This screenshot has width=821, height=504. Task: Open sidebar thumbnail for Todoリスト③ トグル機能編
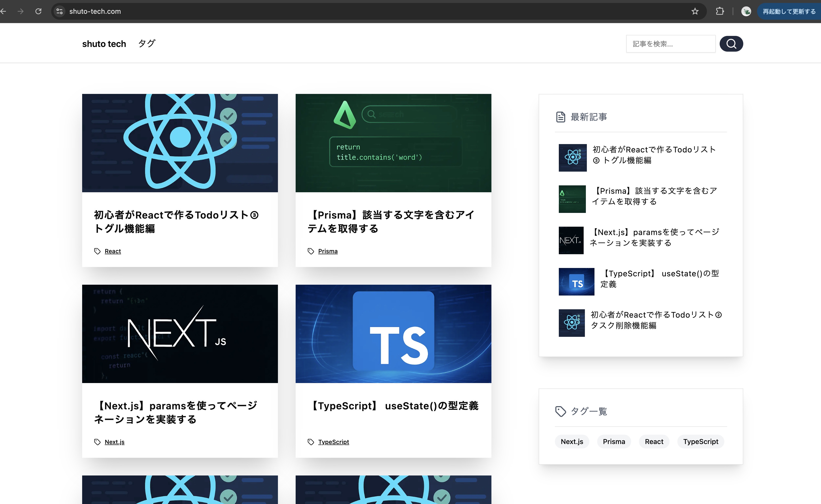pos(573,158)
